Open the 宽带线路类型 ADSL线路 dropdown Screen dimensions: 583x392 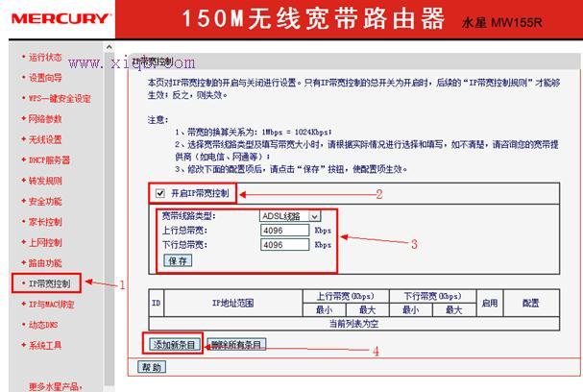[x=289, y=216]
